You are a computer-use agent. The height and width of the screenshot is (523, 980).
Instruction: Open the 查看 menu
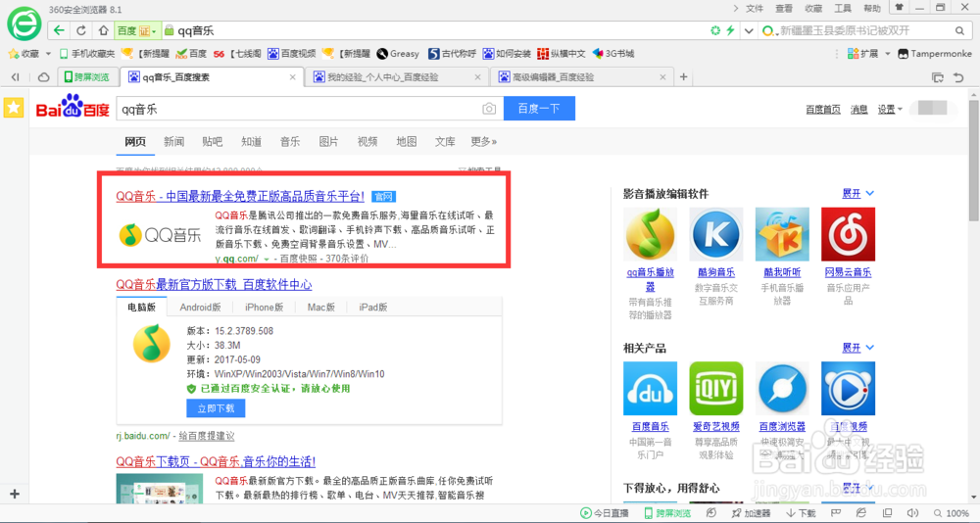pyautogui.click(x=784, y=8)
